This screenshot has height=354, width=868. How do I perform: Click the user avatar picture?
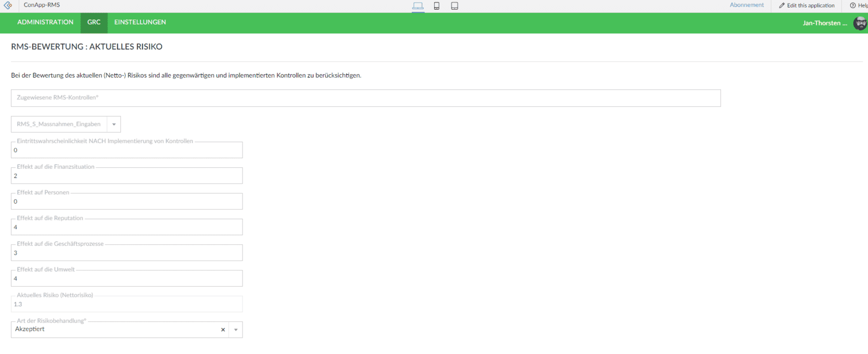tap(860, 23)
